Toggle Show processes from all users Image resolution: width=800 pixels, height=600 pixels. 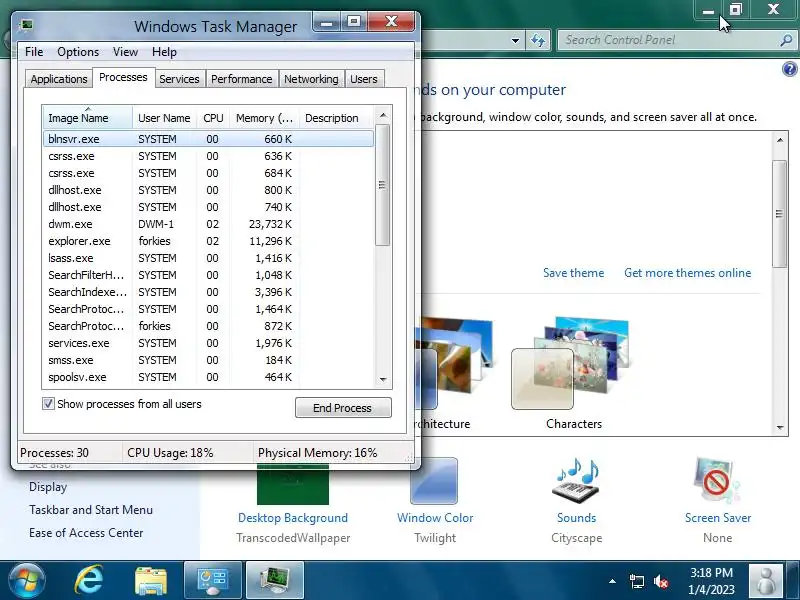pyautogui.click(x=48, y=404)
